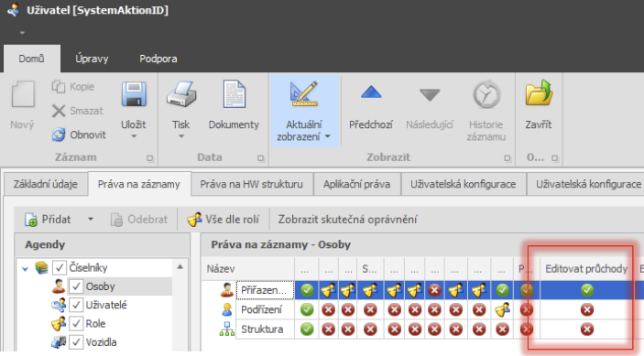Open the Práva na záznamy tab
The width and height of the screenshot is (644, 356).
pyautogui.click(x=139, y=184)
